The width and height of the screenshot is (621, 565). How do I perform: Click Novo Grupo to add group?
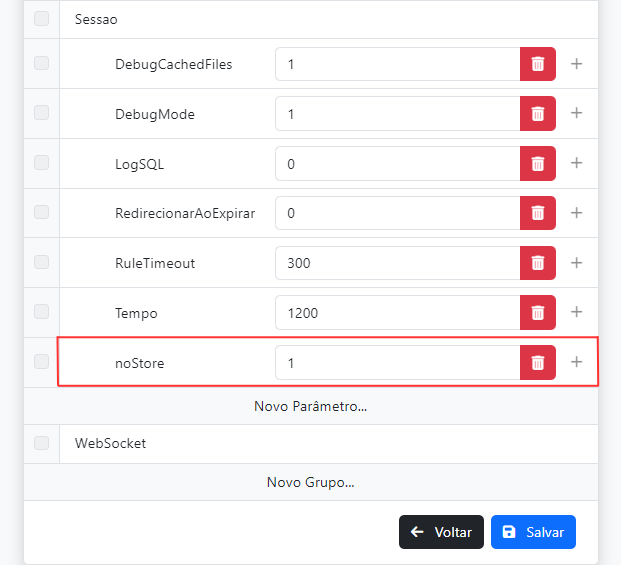pos(310,482)
